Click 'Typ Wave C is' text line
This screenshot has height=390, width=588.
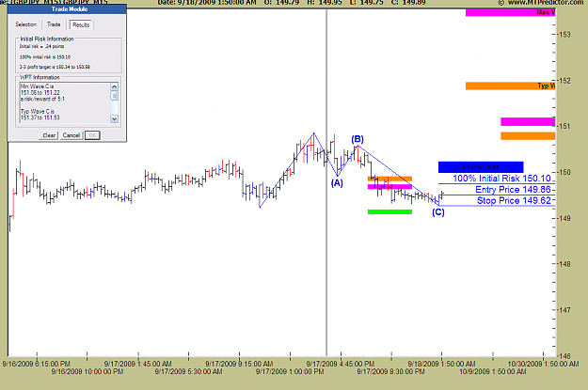click(38, 111)
